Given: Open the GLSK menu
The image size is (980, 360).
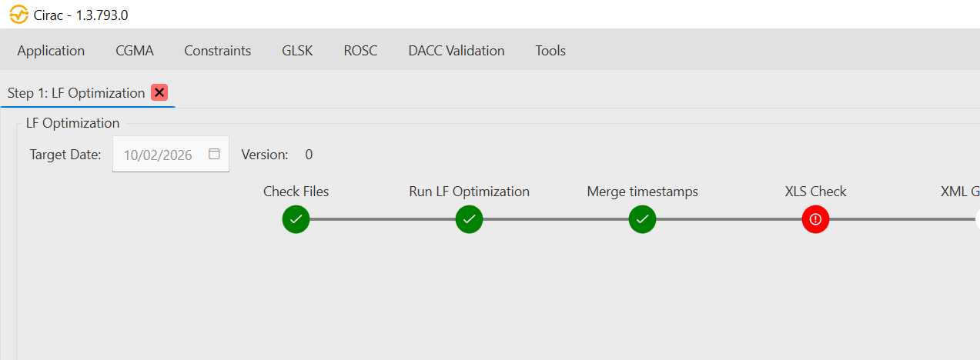Looking at the screenshot, I should [x=297, y=51].
